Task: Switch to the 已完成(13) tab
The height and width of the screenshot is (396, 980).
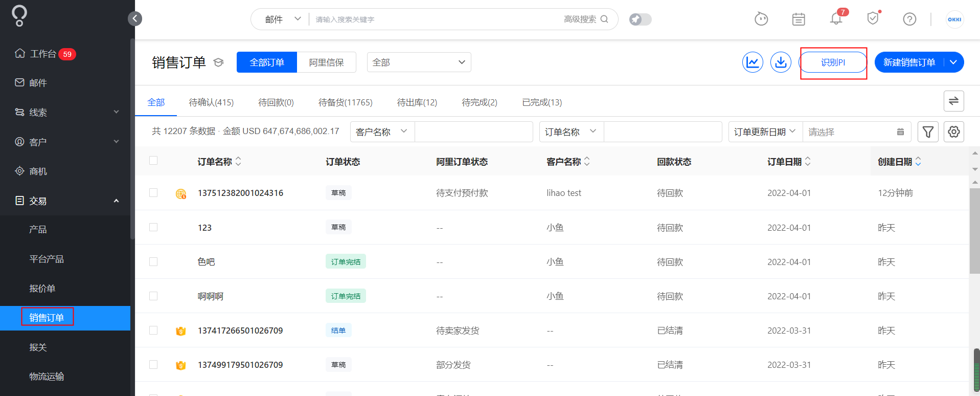Action: tap(542, 102)
